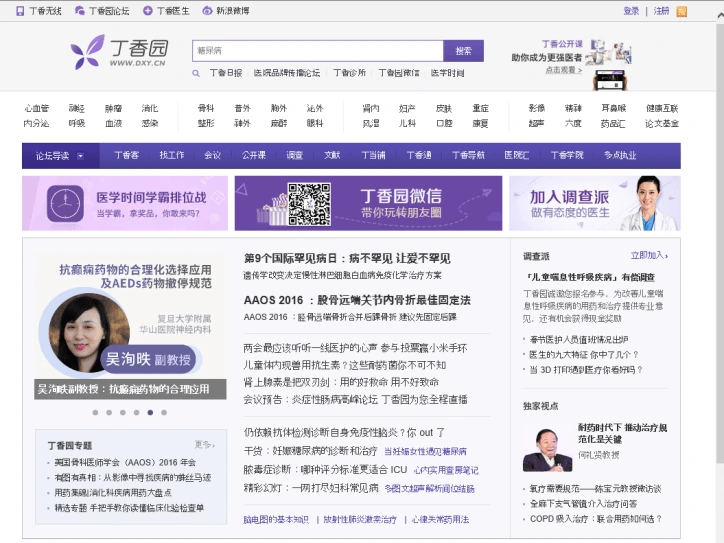Open the 会议 nav item
The height and width of the screenshot is (543, 724).
212,155
